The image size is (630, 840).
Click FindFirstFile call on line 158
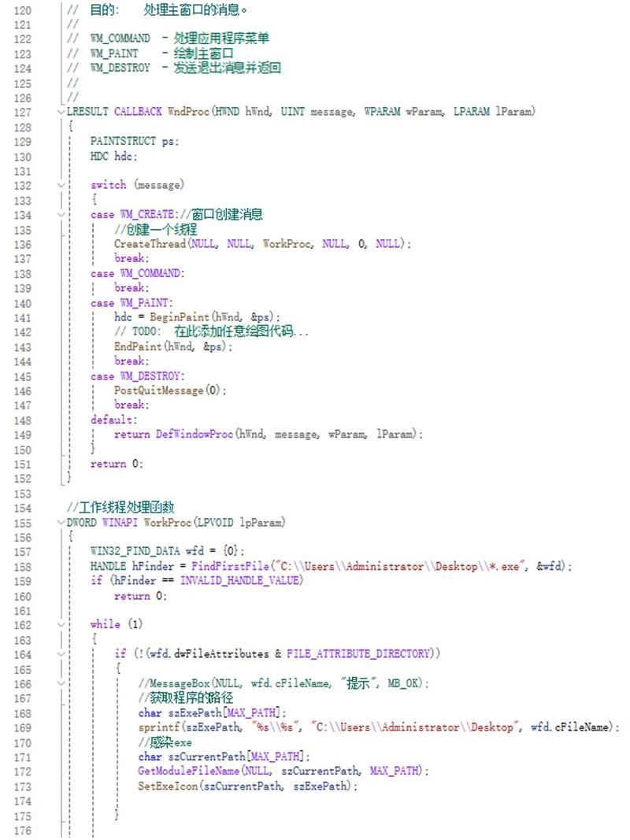click(x=230, y=566)
